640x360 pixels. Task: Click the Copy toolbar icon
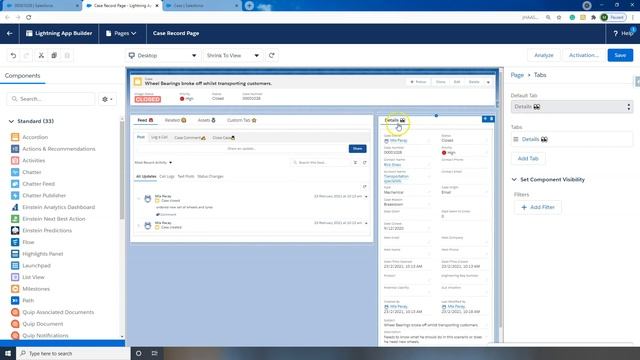click(54, 56)
